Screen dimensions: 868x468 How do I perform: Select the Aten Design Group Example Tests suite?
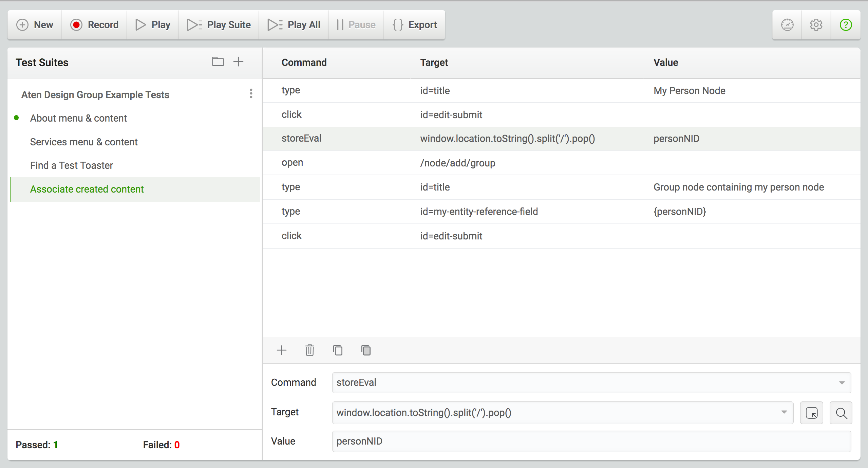(95, 95)
